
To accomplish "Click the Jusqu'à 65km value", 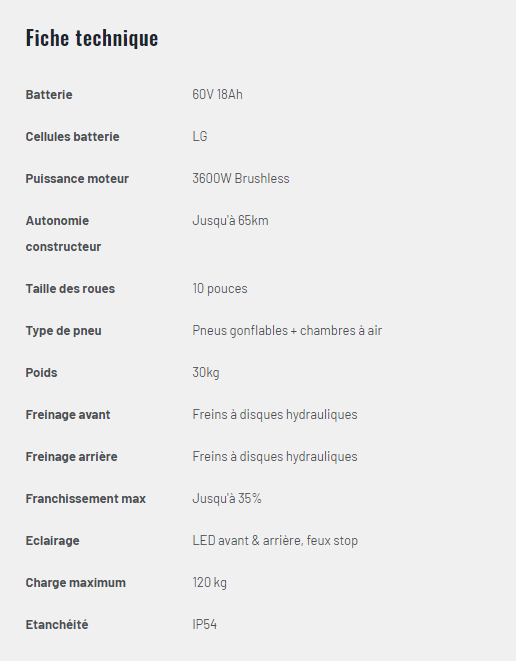I will tap(230, 220).
